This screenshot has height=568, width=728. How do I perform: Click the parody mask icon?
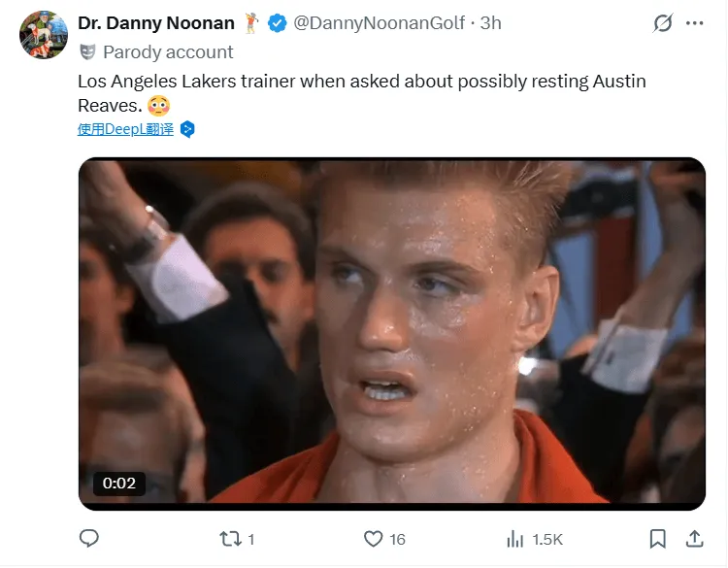pyautogui.click(x=87, y=52)
